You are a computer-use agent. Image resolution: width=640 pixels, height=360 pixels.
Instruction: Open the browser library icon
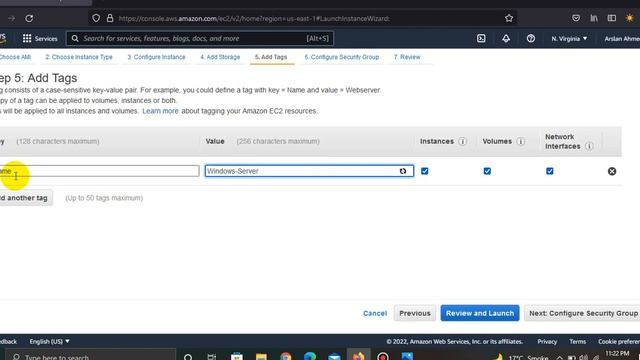pyautogui.click(x=594, y=18)
